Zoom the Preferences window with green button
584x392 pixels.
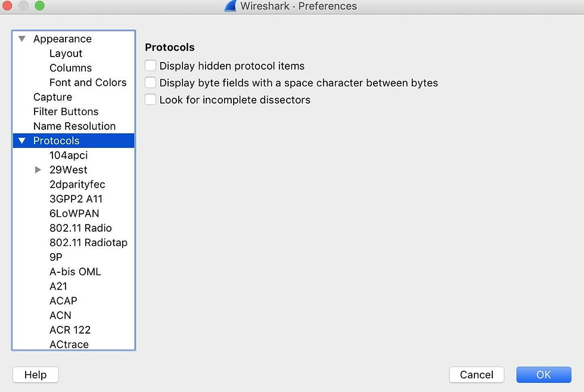tap(39, 5)
